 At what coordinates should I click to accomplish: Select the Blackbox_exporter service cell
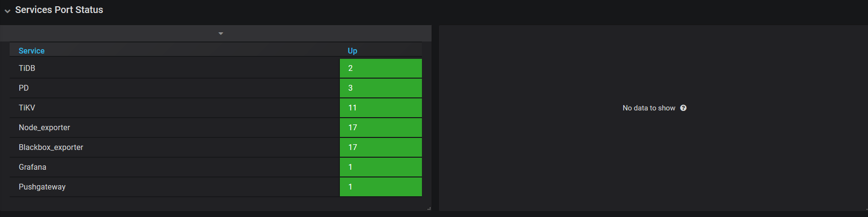[x=51, y=147]
